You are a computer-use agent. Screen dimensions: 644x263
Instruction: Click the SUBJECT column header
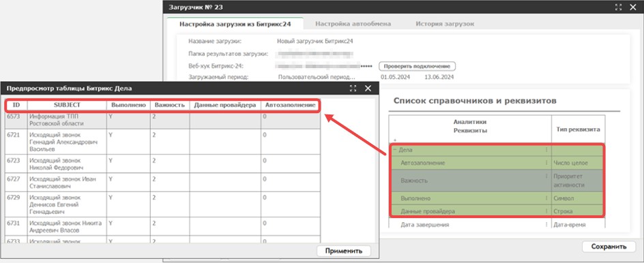click(x=67, y=105)
